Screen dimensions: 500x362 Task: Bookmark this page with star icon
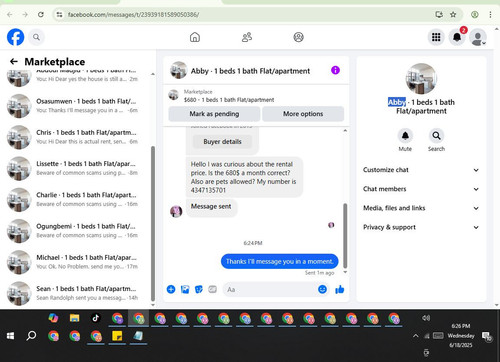point(453,14)
